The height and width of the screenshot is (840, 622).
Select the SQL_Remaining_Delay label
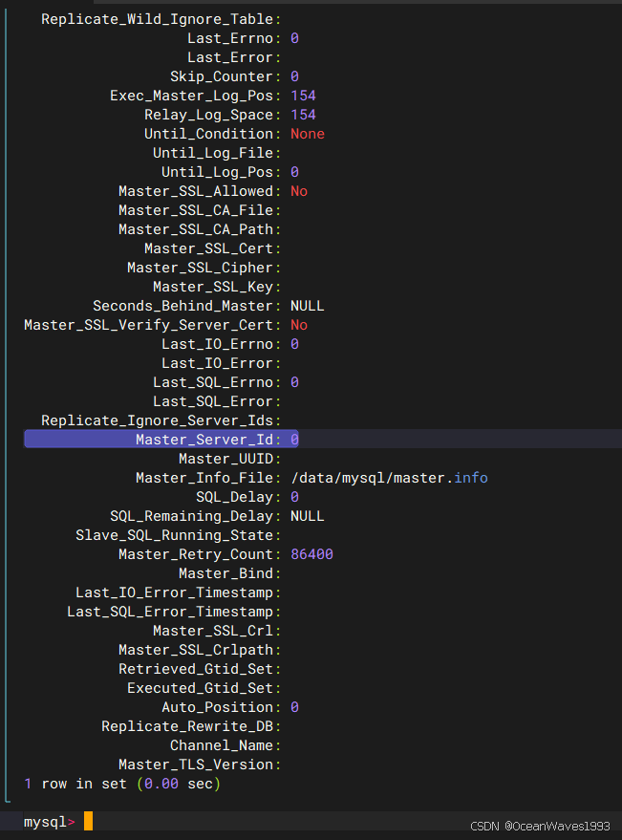point(192,516)
